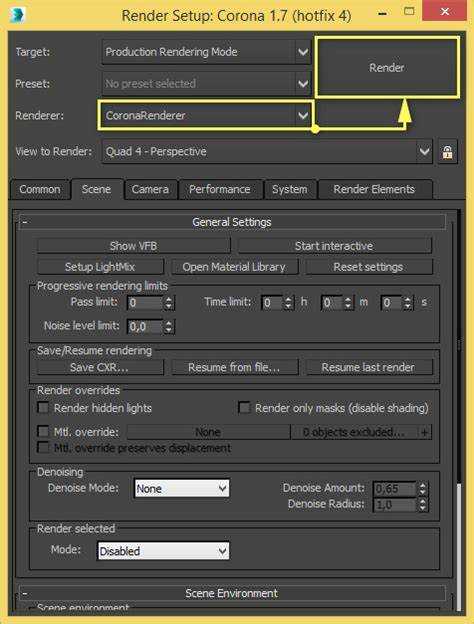Click the Time limit minutes field
Image resolution: width=474 pixels, height=624 pixels.
[332, 303]
